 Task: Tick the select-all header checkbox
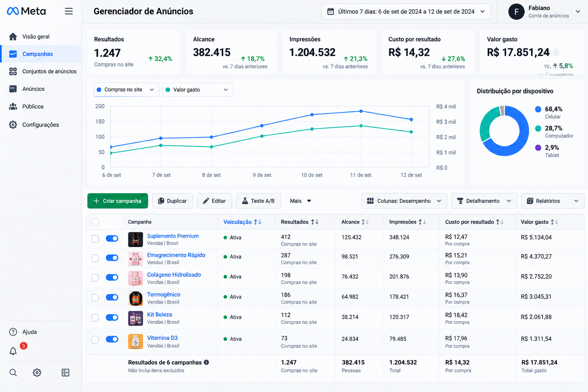(95, 222)
